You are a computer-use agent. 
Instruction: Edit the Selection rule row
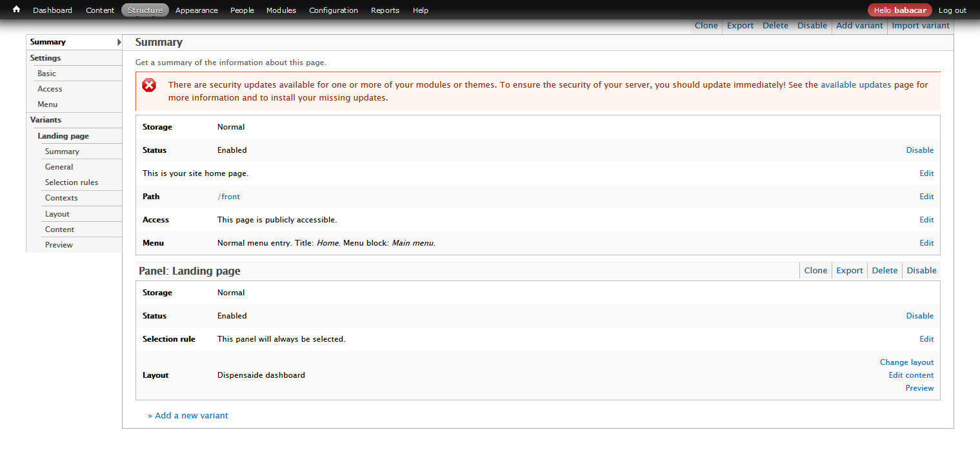(x=926, y=339)
